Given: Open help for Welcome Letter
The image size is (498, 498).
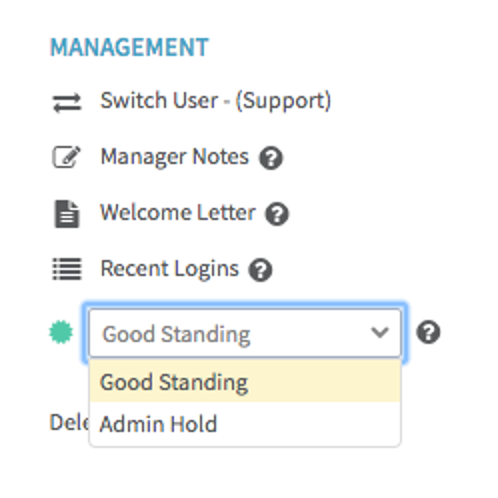Looking at the screenshot, I should coord(277,214).
